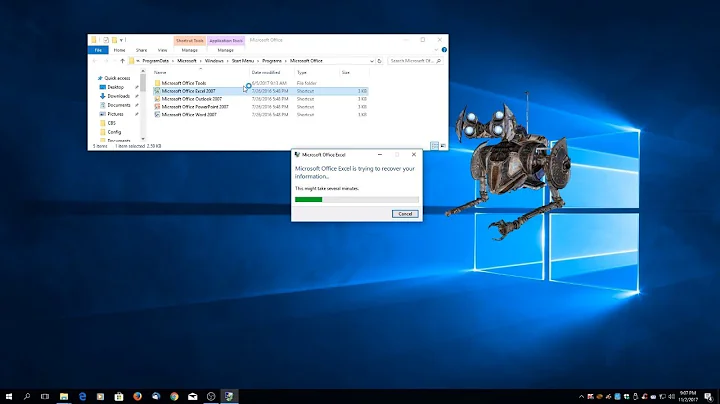Open Desktop in navigation pane
The height and width of the screenshot is (404, 720).
coord(115,87)
